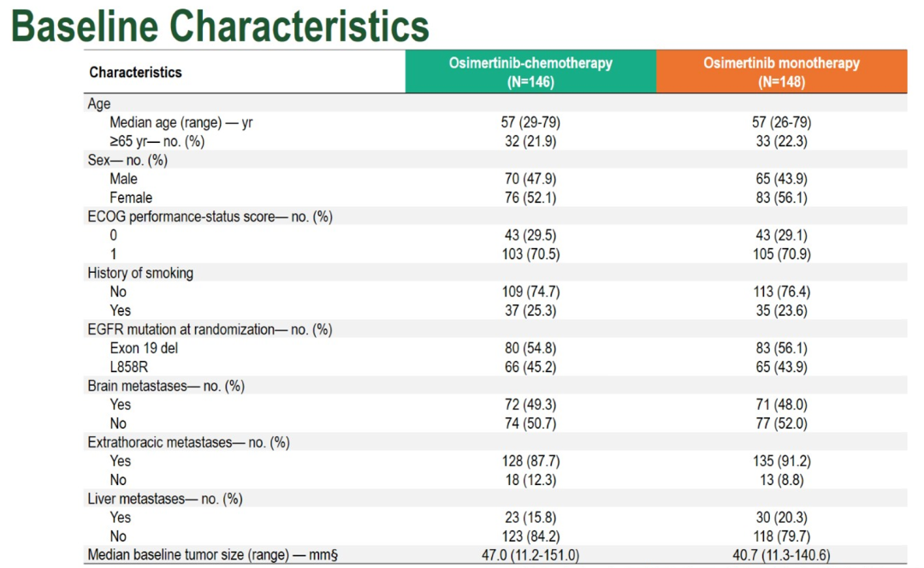
Task: Select the orange Osimertinib monotherapy column header
Action: click(x=781, y=73)
